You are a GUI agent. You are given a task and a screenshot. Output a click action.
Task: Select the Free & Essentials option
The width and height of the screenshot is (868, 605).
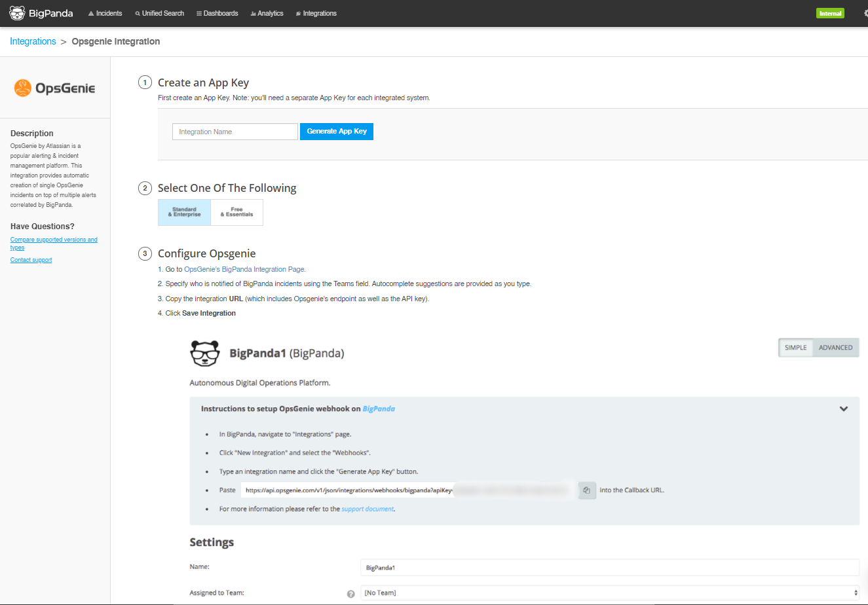coord(236,212)
